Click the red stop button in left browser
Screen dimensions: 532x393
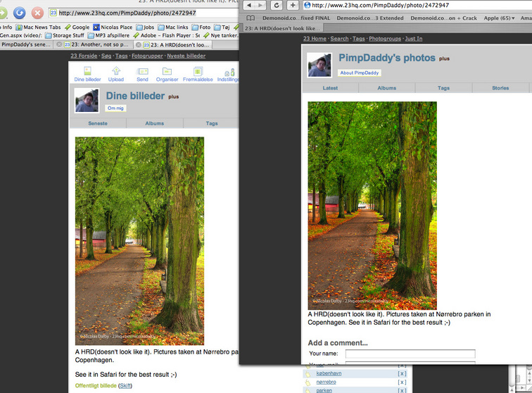click(x=37, y=13)
